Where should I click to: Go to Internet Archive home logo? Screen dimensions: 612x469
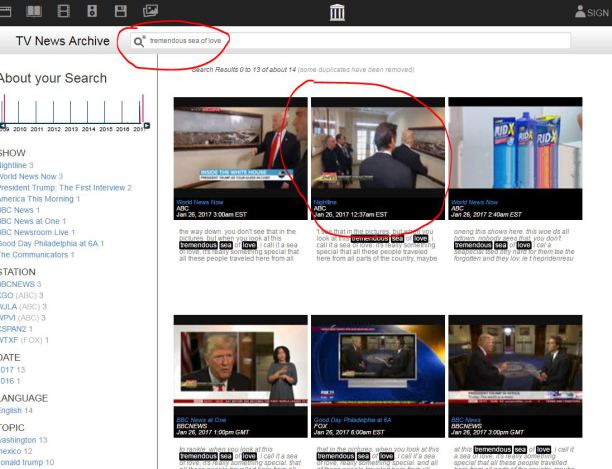coord(337,12)
